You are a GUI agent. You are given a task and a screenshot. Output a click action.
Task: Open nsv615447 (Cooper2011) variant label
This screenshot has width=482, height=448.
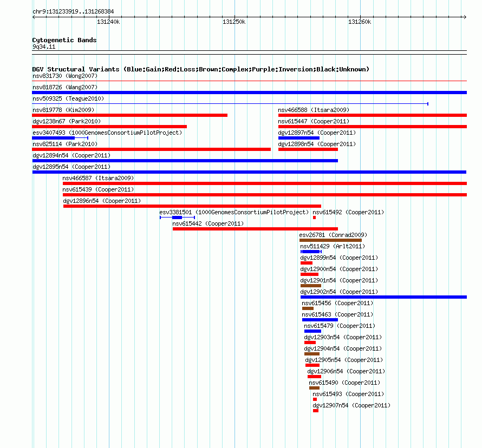[314, 121]
